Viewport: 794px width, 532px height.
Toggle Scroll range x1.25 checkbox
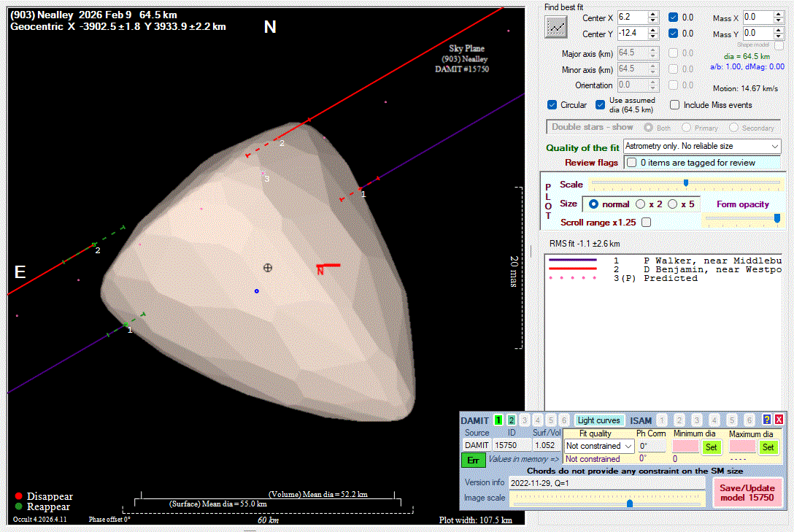(646, 222)
